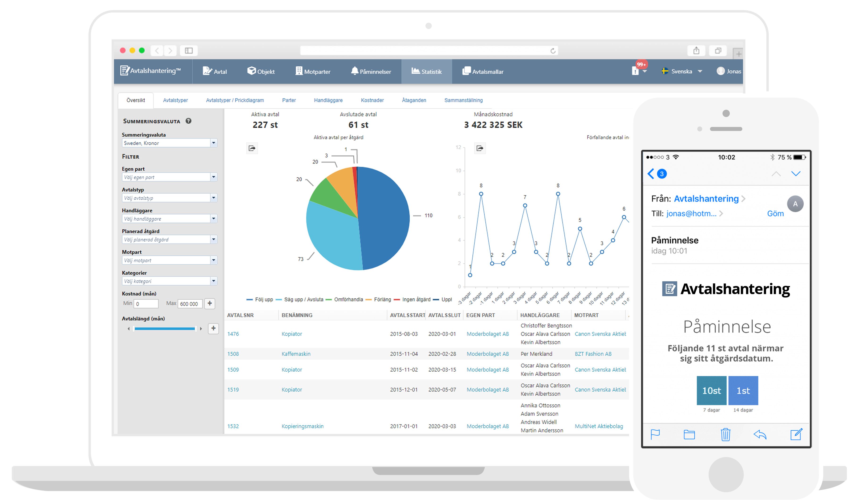Tap the reply arrow icon in mail

coord(760,435)
